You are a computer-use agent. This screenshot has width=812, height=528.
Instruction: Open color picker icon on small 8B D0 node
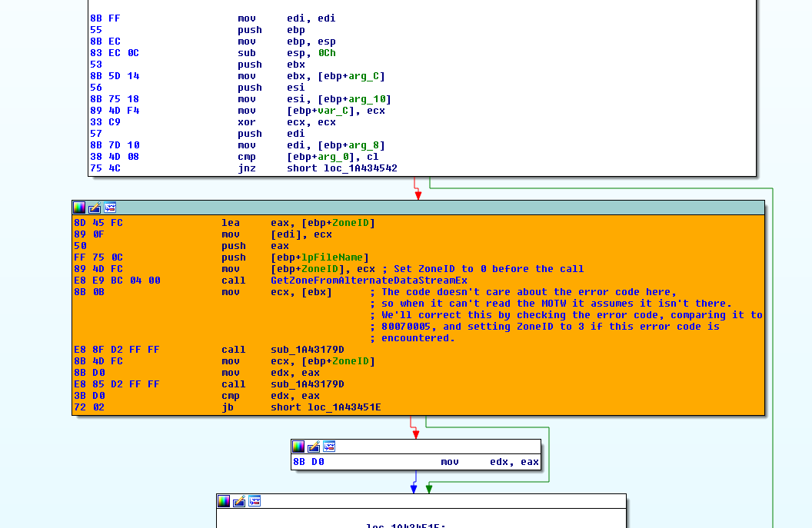tap(298, 447)
